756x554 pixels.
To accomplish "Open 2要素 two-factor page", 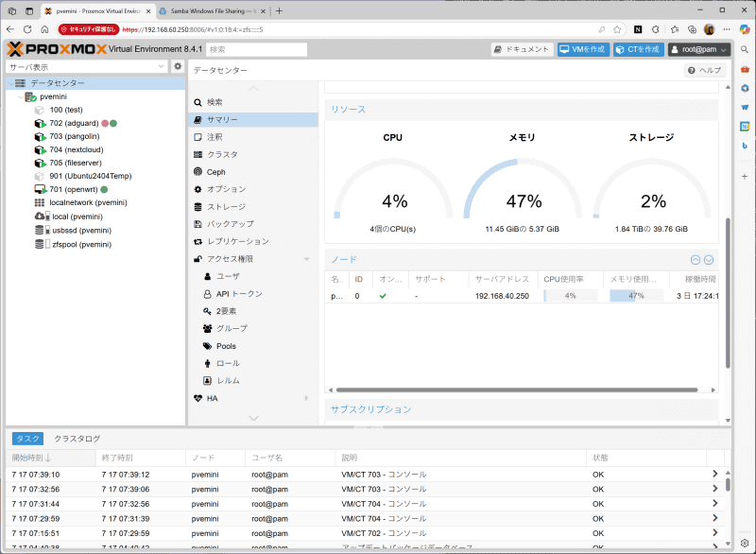I will tap(226, 311).
